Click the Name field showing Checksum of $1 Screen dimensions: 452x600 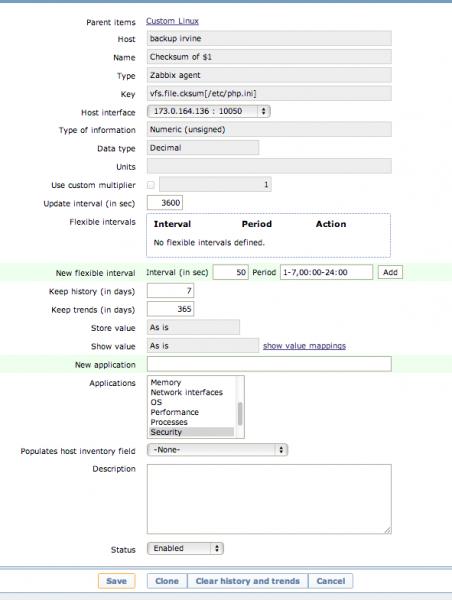click(x=269, y=57)
